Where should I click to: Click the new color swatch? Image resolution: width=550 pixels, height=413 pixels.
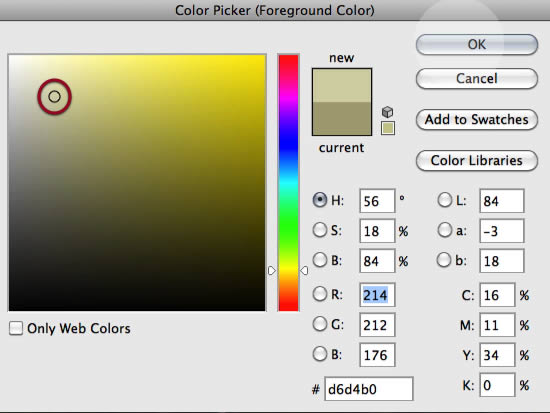pos(342,85)
